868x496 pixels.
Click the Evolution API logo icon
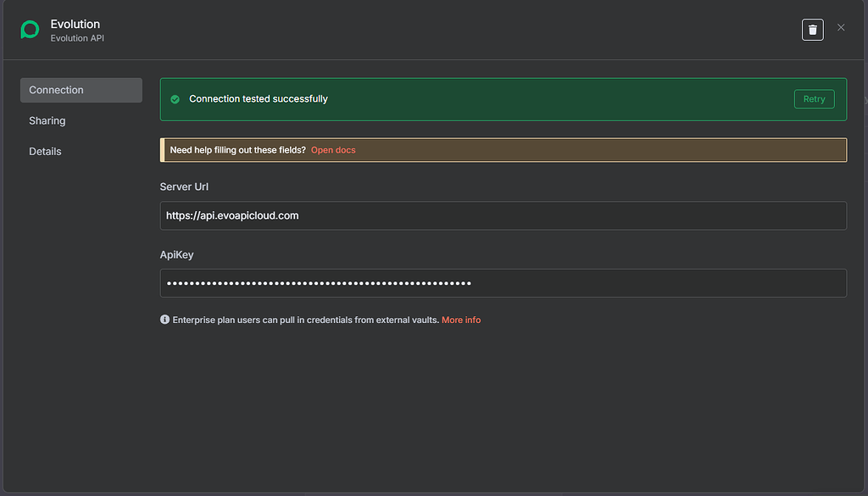30,30
